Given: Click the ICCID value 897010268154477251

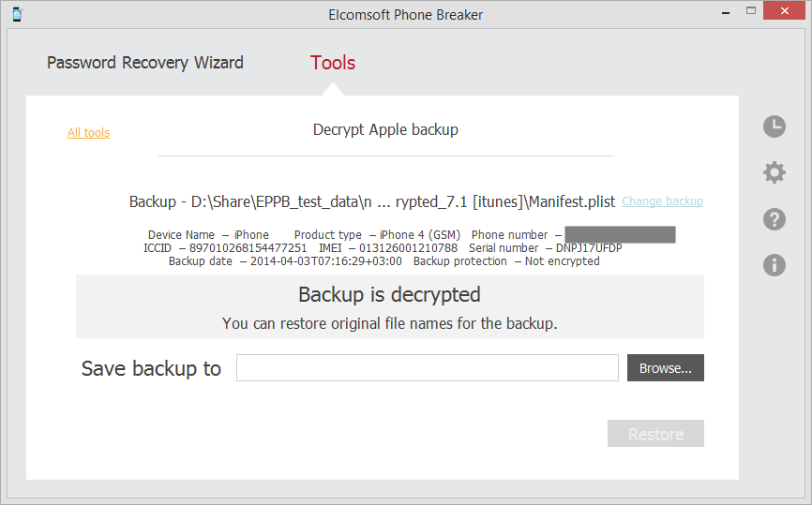Looking at the screenshot, I should click(248, 248).
